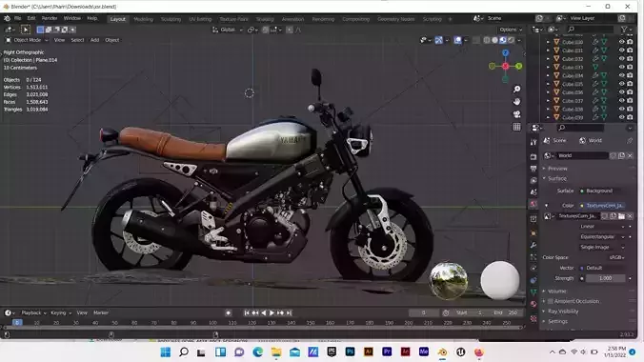Expand the Ray Visibility panel
The image size is (644, 362).
coord(563,312)
